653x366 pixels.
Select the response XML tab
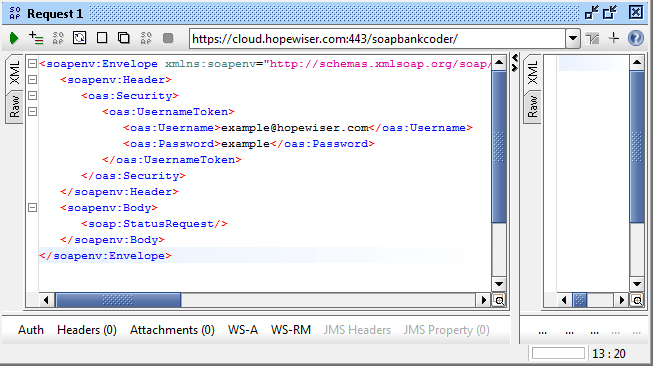[x=532, y=72]
